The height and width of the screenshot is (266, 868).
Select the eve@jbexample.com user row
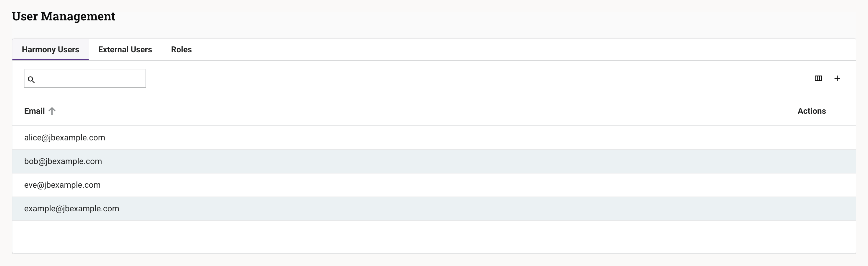pos(62,185)
